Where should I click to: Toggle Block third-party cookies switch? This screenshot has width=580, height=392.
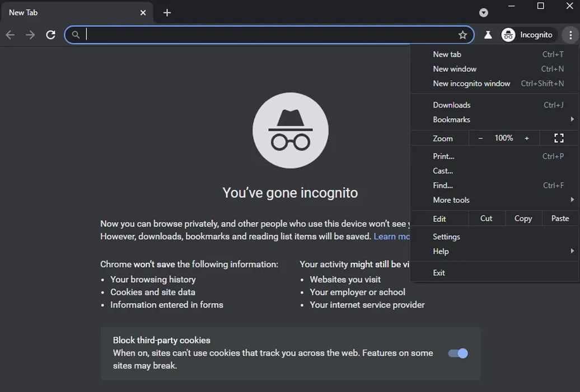tap(458, 353)
